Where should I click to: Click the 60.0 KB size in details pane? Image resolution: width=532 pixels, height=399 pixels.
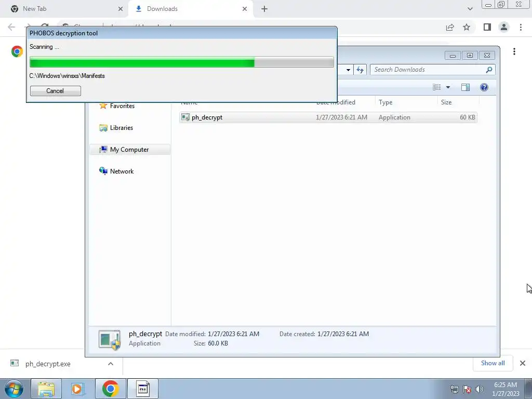218,343
